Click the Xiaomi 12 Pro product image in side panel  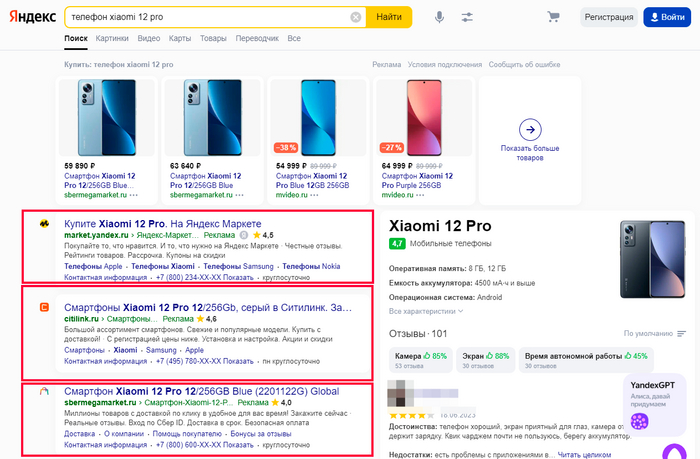[x=652, y=259]
